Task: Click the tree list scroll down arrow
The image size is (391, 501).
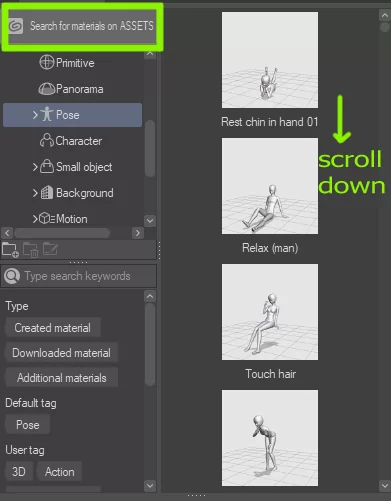Action: coord(150,221)
